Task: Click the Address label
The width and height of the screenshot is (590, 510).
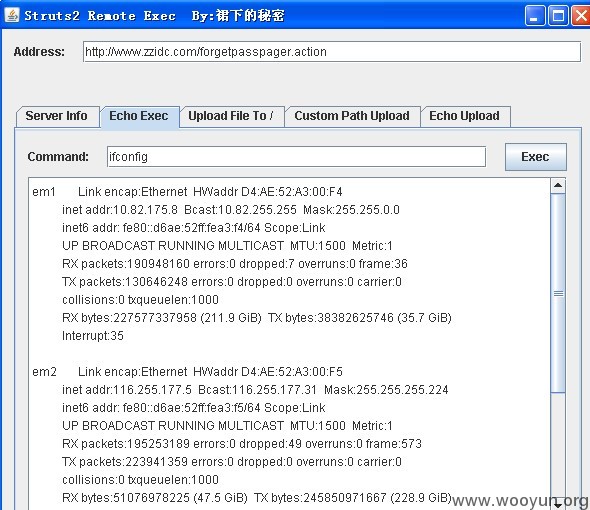Action: pyautogui.click(x=39, y=52)
